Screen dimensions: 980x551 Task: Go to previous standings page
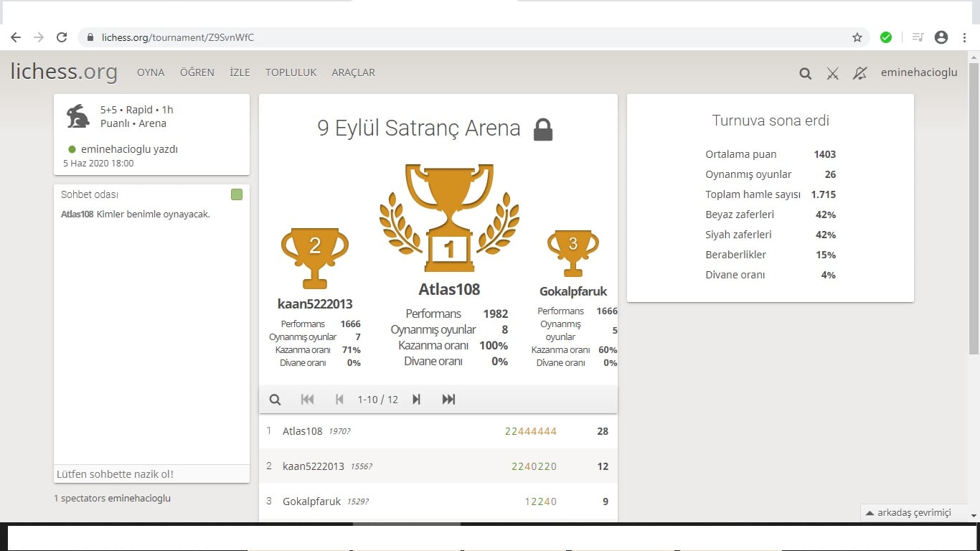pos(339,400)
